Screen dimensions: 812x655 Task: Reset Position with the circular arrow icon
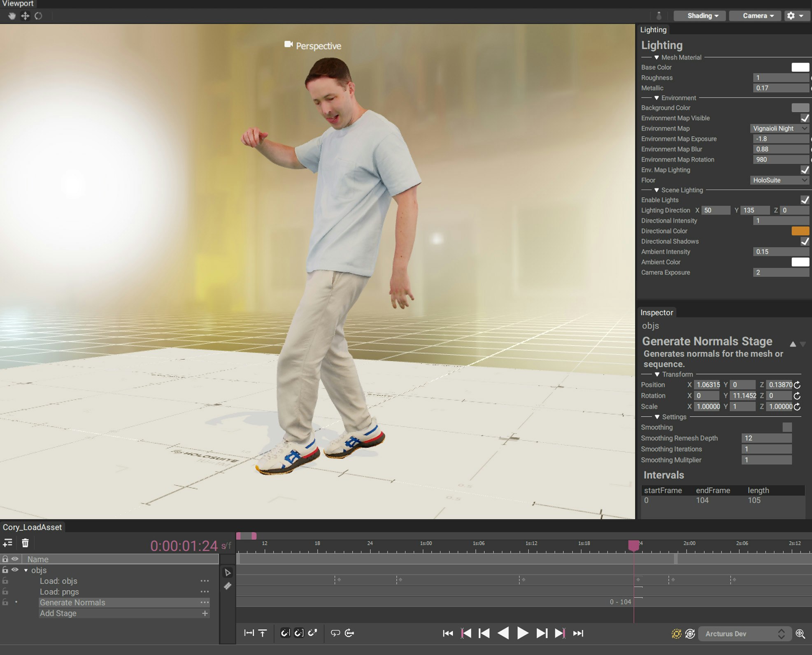(x=797, y=385)
